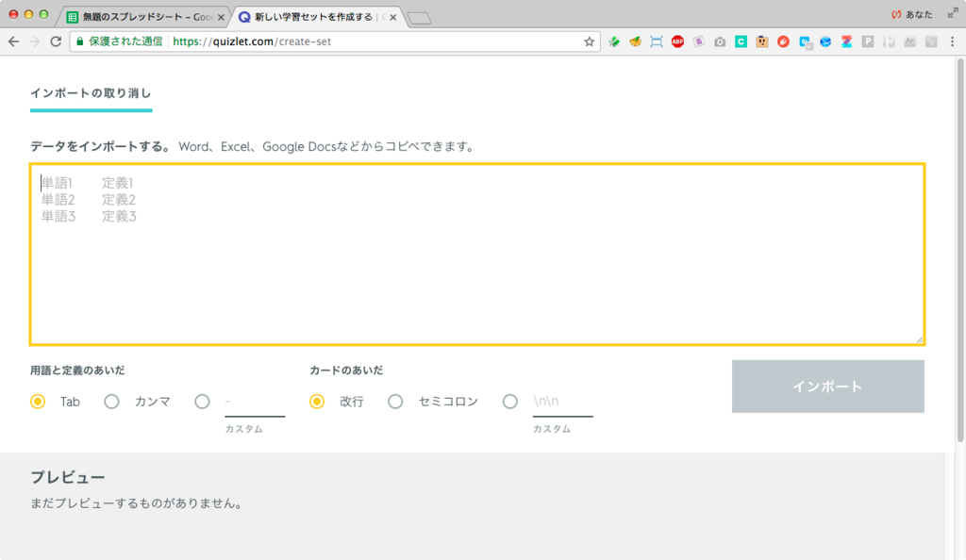Bookmark this page with the star icon
The width and height of the screenshot is (966, 560).
click(589, 41)
